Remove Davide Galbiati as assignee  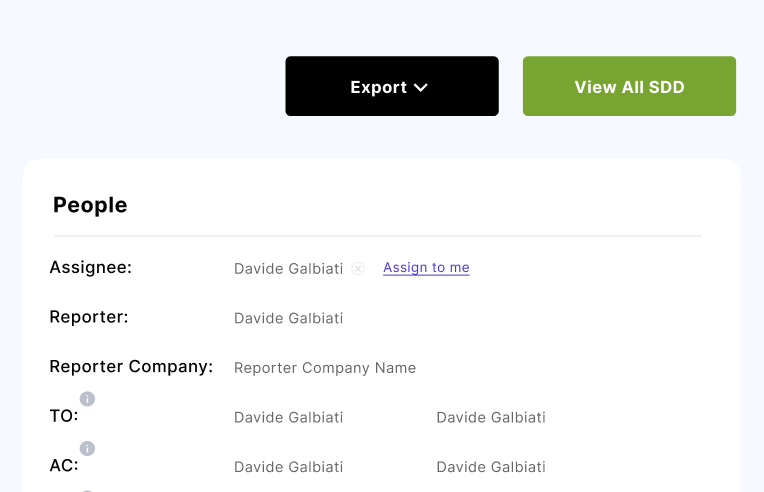pyautogui.click(x=358, y=268)
